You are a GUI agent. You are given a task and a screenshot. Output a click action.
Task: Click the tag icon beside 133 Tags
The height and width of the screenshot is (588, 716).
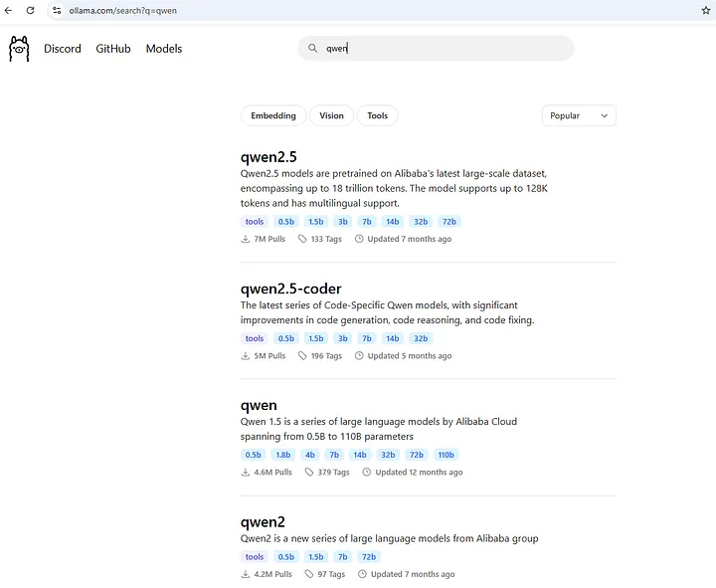click(302, 239)
